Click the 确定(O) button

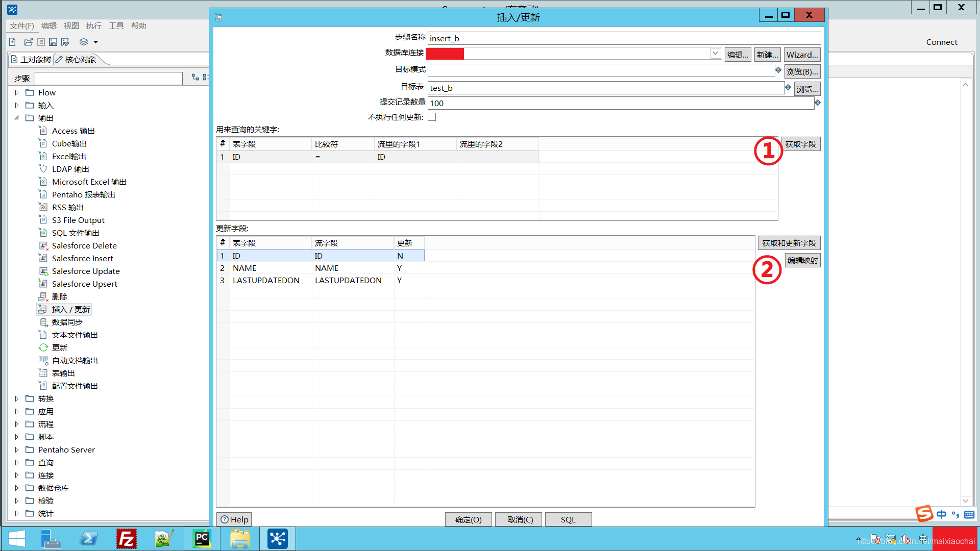pos(468,519)
